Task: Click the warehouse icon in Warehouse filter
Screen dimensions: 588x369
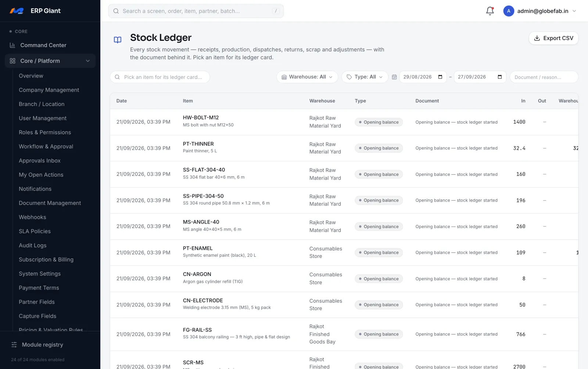Action: click(x=284, y=77)
